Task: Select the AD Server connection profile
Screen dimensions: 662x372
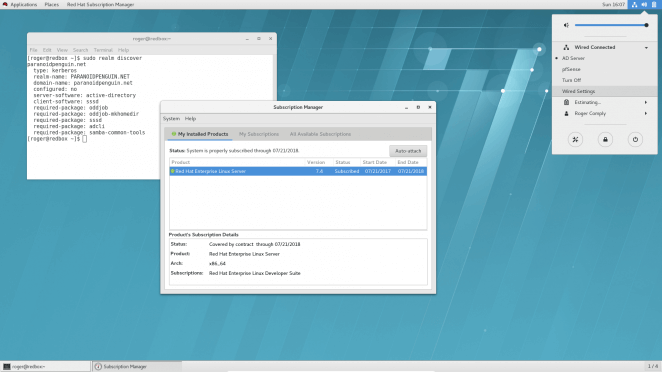Action: click(x=573, y=58)
